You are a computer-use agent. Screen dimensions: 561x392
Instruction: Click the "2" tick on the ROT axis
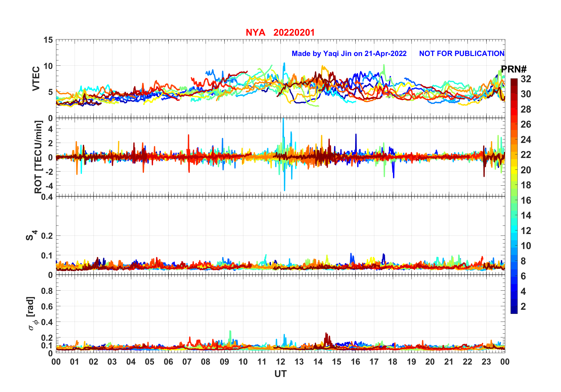(50, 143)
